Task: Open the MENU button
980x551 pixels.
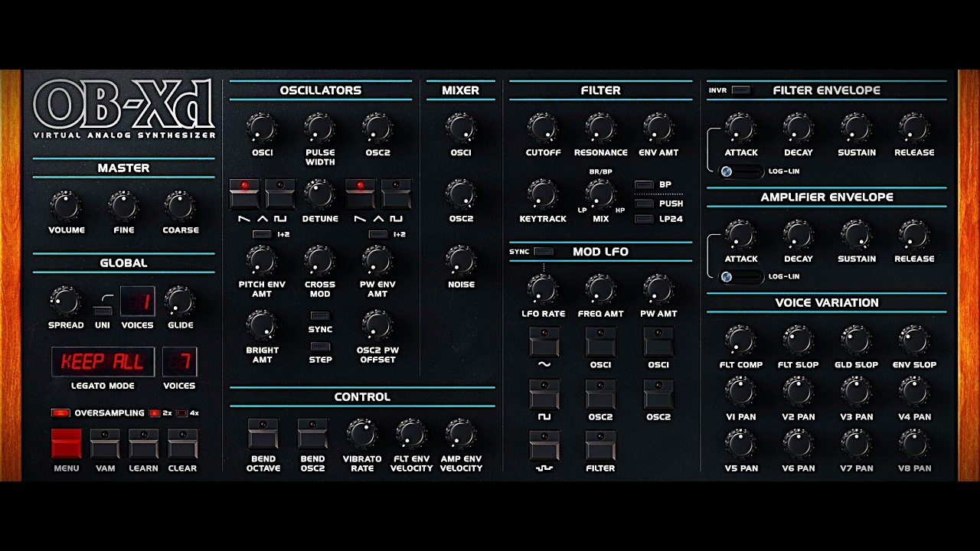Action: (x=66, y=444)
